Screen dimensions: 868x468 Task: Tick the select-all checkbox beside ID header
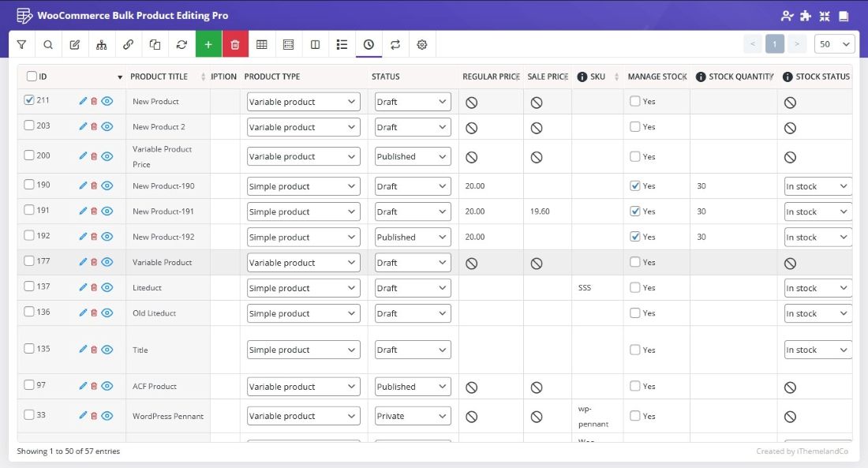click(32, 77)
